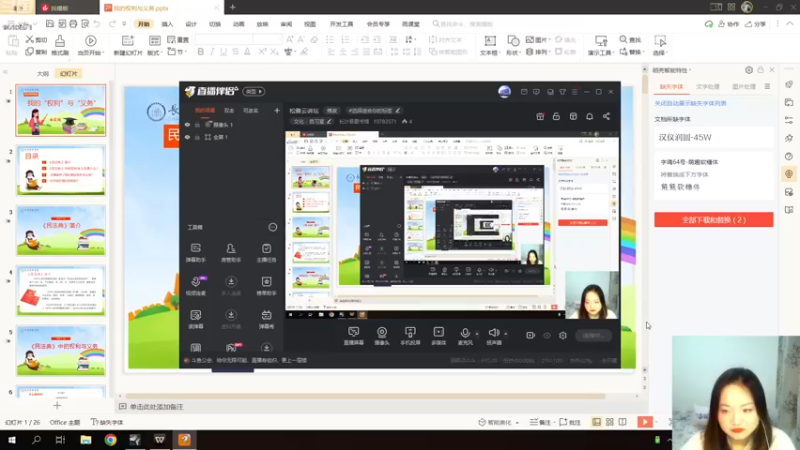
Task: Click the close auto-show missing fonts link
Action: click(x=690, y=103)
